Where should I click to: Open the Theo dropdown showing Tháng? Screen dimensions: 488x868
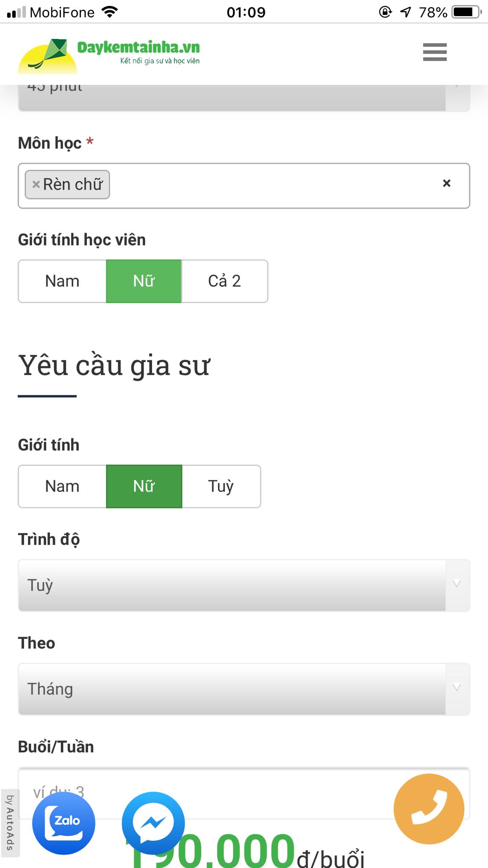pos(244,689)
